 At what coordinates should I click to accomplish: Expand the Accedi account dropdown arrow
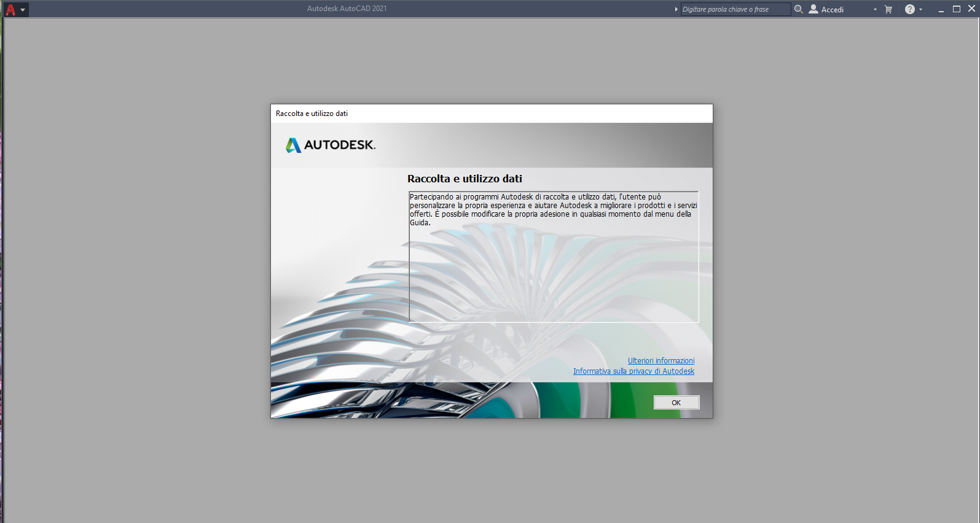click(876, 9)
